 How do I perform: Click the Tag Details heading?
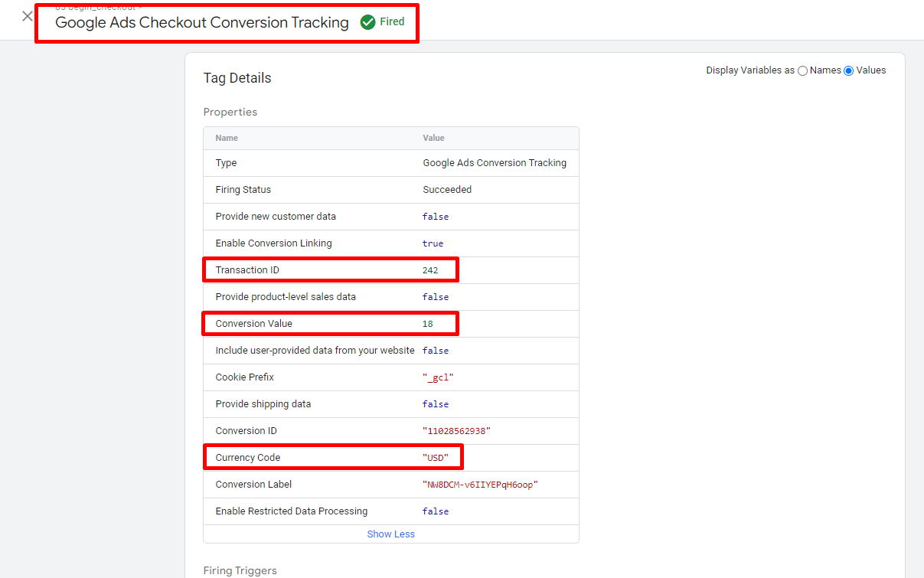click(x=237, y=77)
